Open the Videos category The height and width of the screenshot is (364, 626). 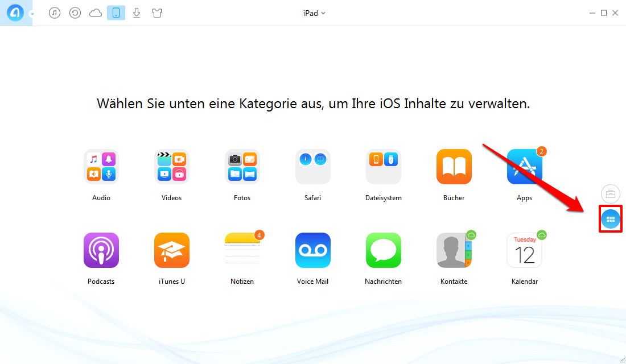(x=172, y=167)
